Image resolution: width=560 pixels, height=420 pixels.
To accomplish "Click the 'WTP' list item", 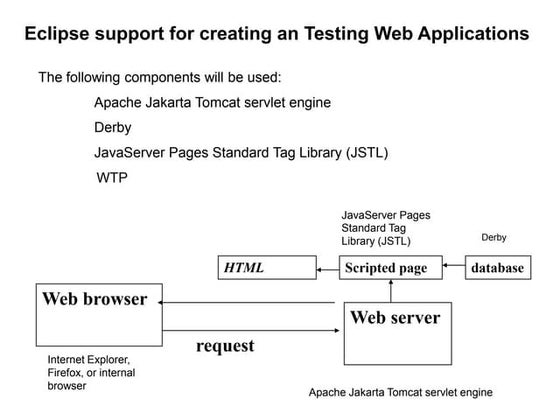I will (x=112, y=178).
